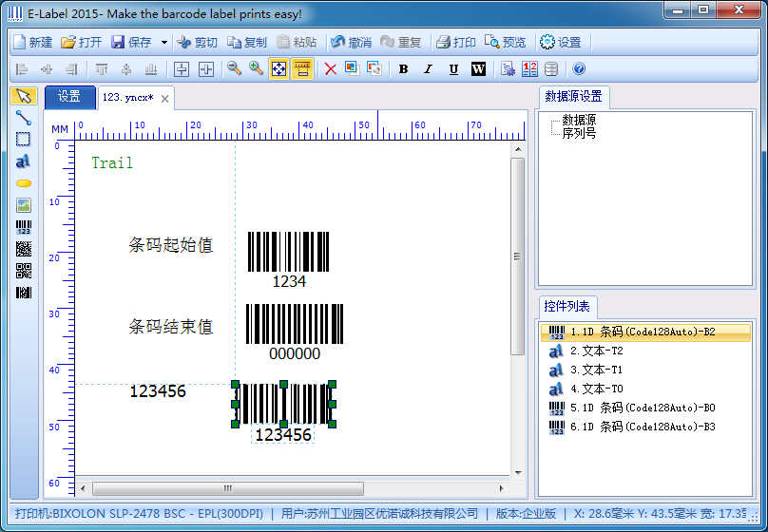Image resolution: width=768 pixels, height=532 pixels.
Task: Click the send to back icon
Action: point(374,68)
